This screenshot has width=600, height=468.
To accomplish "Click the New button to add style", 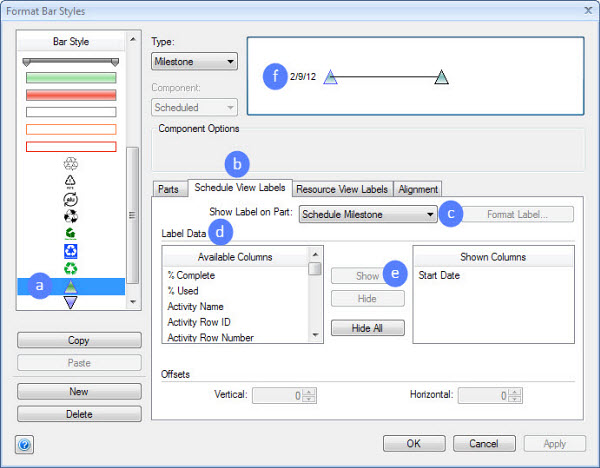I will pyautogui.click(x=79, y=392).
